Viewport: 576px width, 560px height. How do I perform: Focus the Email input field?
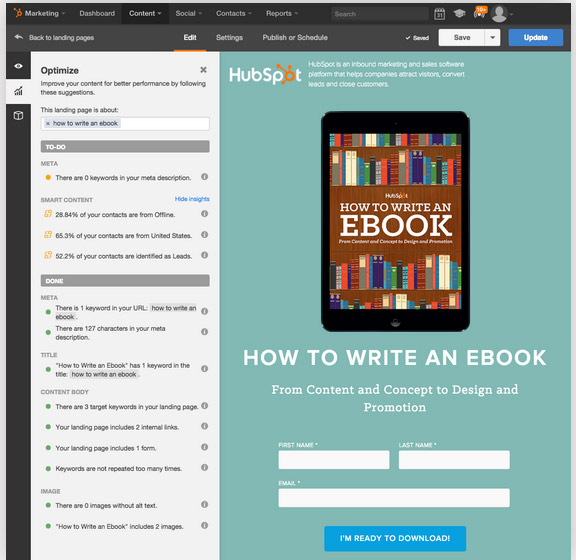pyautogui.click(x=394, y=498)
